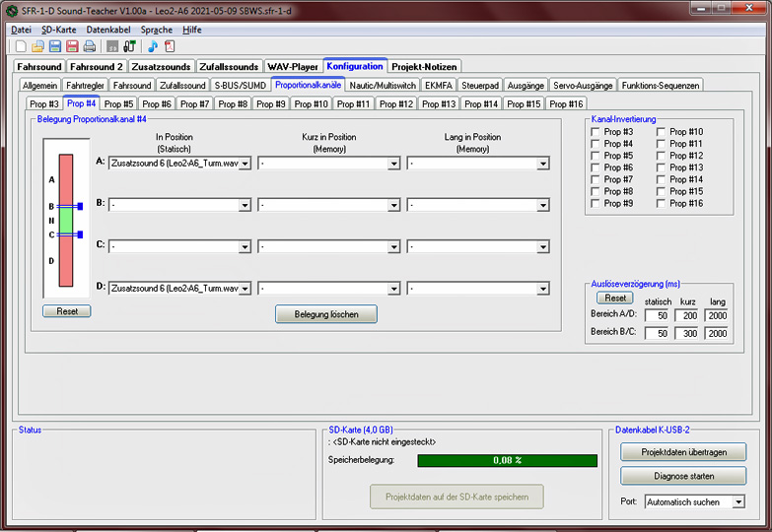Open row A 'In Position' sound dropdown
This screenshot has height=532, width=772.
coord(245,164)
